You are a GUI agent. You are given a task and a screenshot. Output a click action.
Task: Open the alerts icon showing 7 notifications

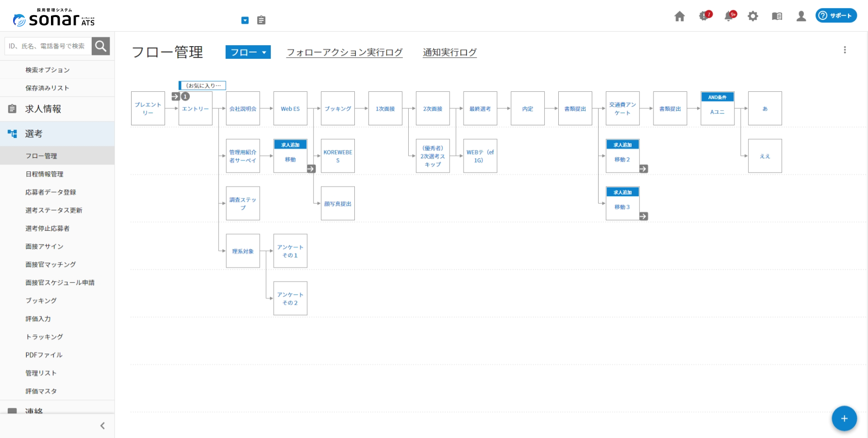703,16
